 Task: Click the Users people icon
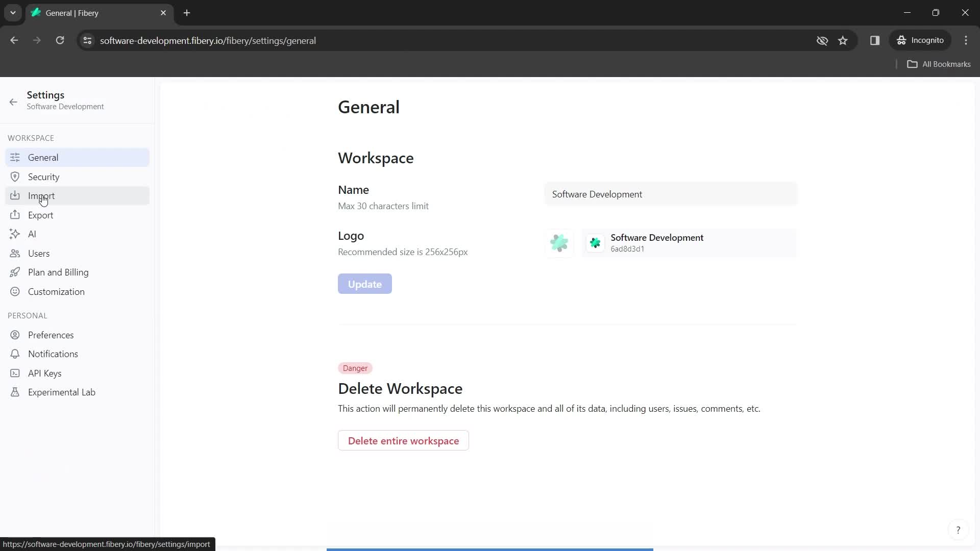pyautogui.click(x=15, y=253)
